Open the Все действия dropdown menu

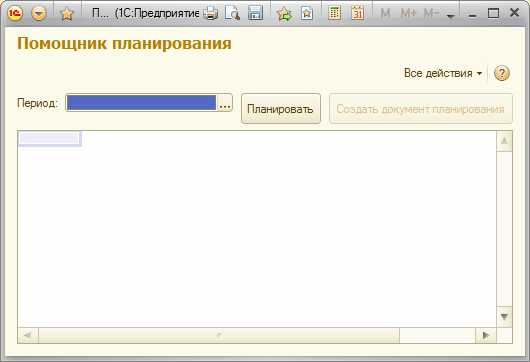pos(443,73)
